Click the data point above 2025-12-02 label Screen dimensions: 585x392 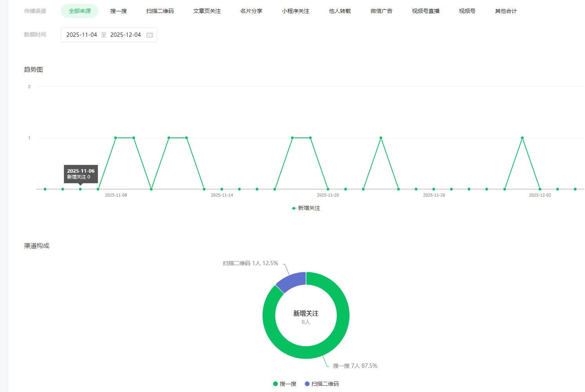point(540,189)
